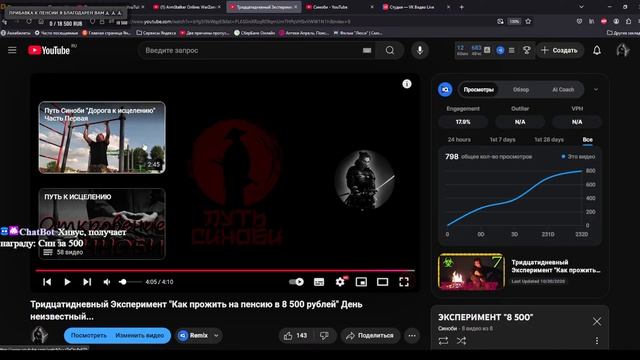This screenshot has height=360, width=640.
Task: Open the on-screen keyboard in search box
Action: (367, 50)
